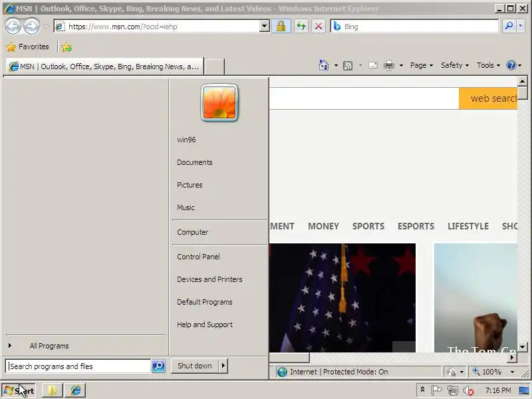The width and height of the screenshot is (532, 399).
Task: Open the search provider dropdown arrow
Action: (521, 26)
